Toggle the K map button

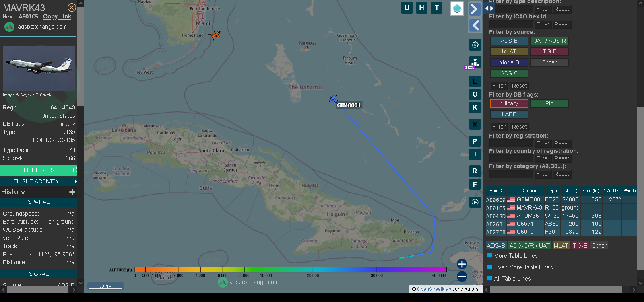pyautogui.click(x=475, y=107)
